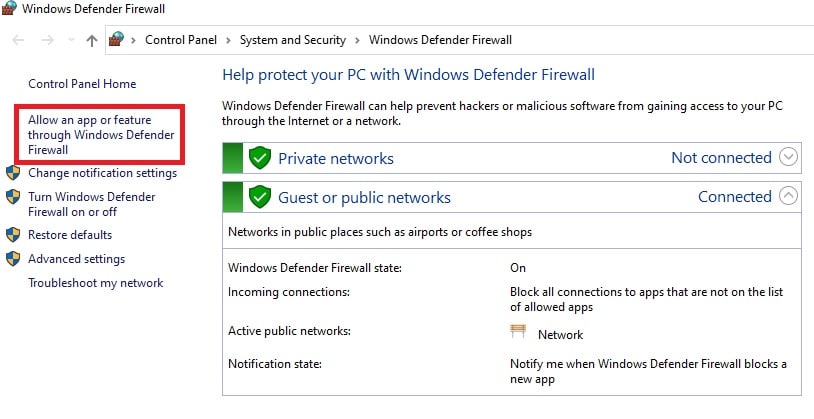Image resolution: width=814 pixels, height=419 pixels.
Task: Click the shield icon beside Restore defaults
Action: point(13,235)
